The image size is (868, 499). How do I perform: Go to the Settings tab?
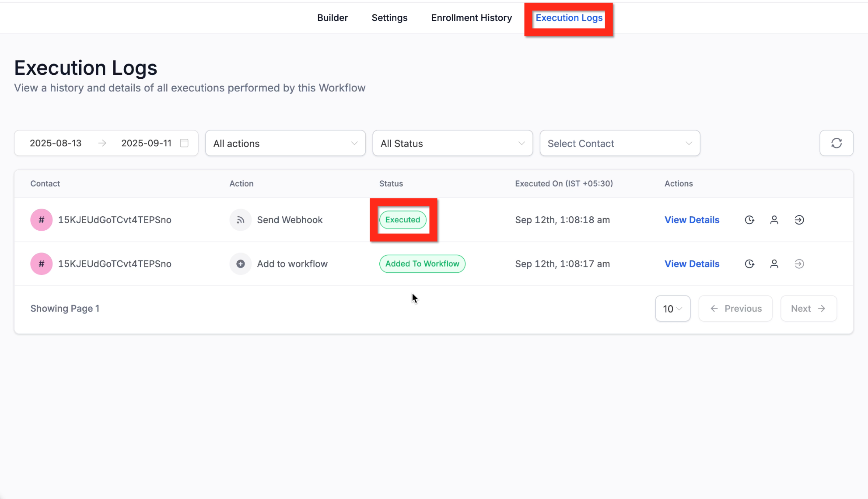pyautogui.click(x=389, y=18)
